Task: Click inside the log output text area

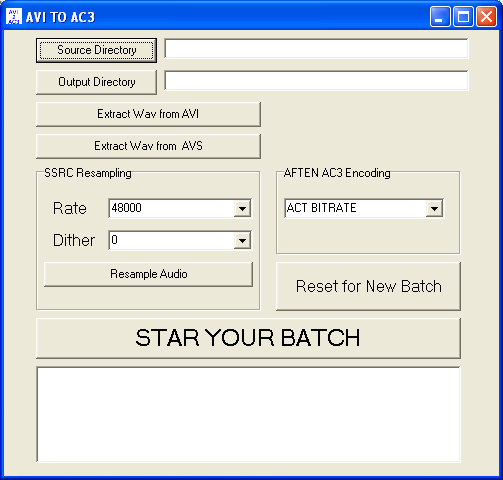Action: (248, 414)
